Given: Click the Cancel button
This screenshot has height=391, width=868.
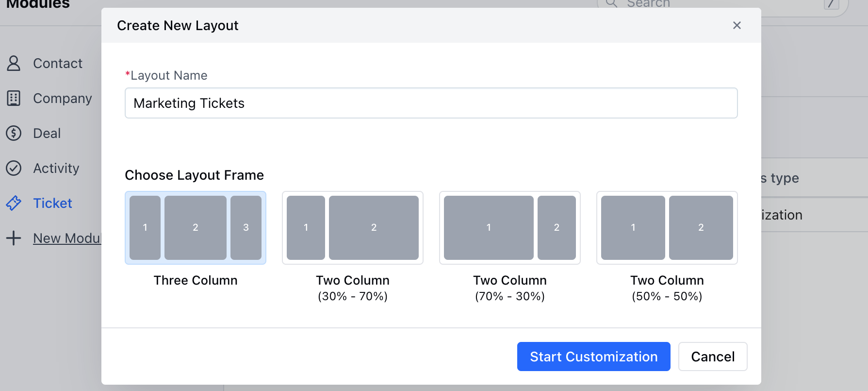Looking at the screenshot, I should 713,357.
